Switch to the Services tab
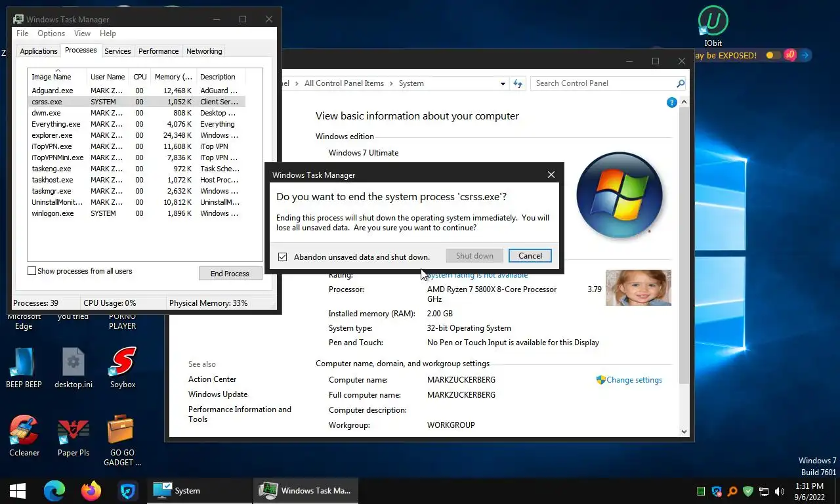The height and width of the screenshot is (504, 840). tap(117, 51)
